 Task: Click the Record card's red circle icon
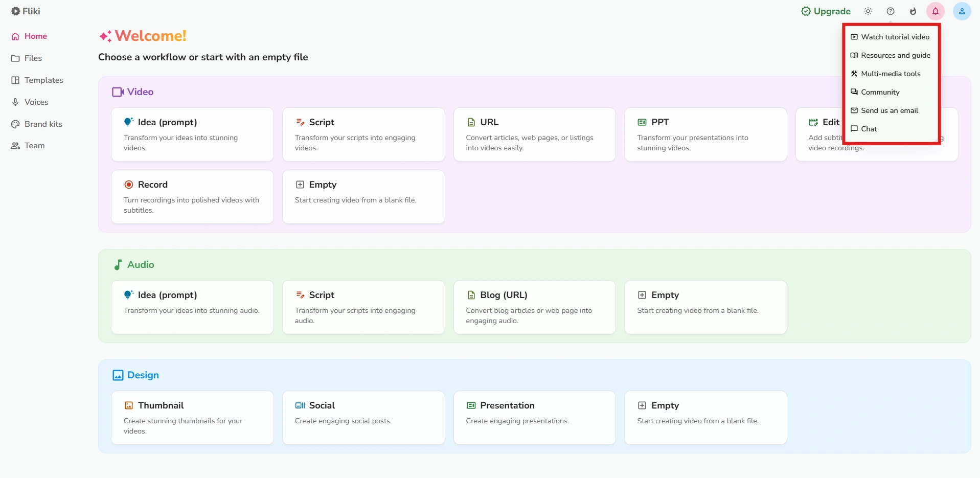[129, 185]
